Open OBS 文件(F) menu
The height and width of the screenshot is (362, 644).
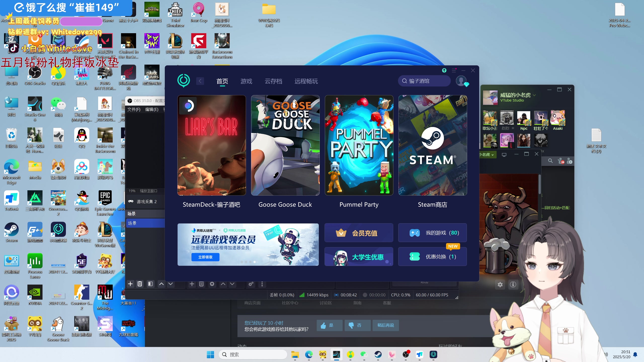click(134, 109)
